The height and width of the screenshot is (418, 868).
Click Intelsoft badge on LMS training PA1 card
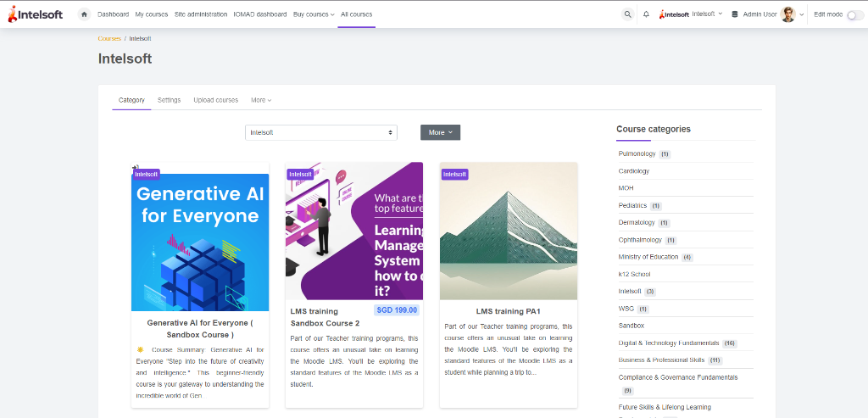tap(455, 175)
